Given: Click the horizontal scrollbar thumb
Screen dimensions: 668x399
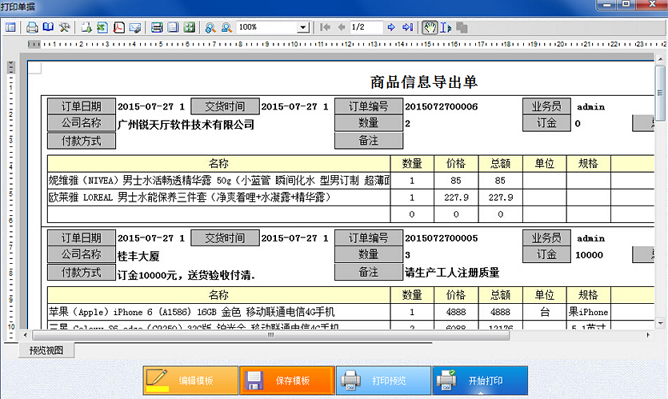Looking at the screenshot, I should pyautogui.click(x=271, y=335).
